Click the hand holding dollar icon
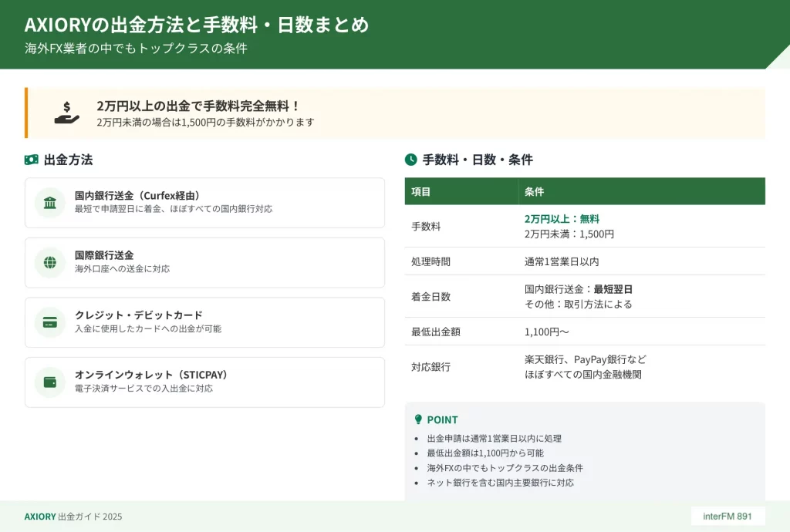The image size is (790, 532). (67, 113)
